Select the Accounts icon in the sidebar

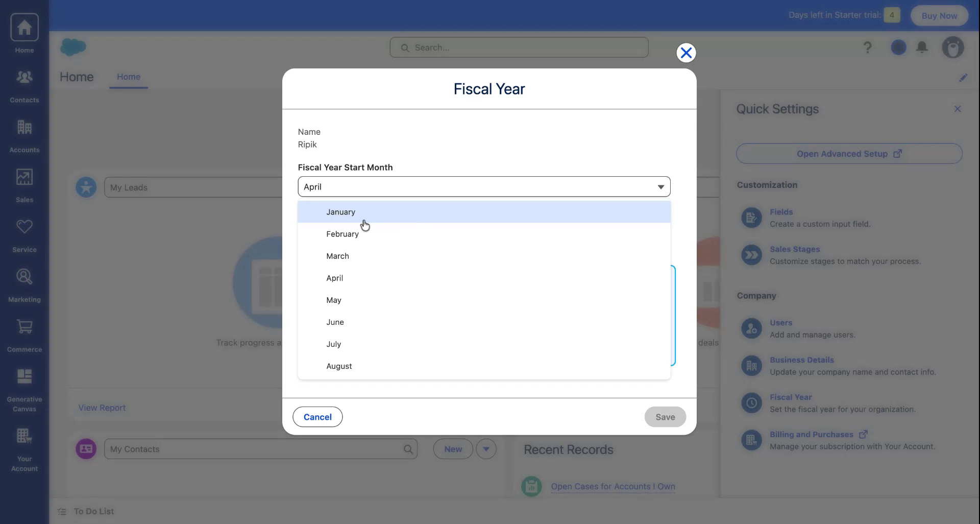[24, 134]
